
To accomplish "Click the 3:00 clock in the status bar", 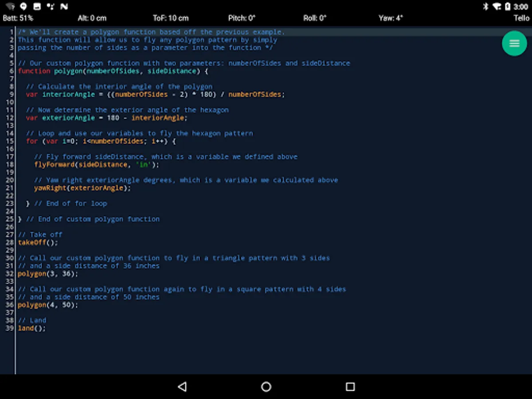I will 521,7.
